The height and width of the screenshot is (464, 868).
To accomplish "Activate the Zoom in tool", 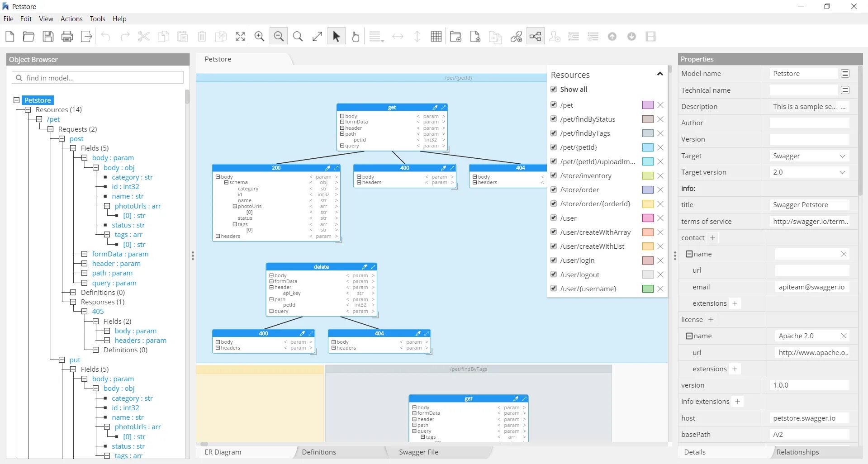I will pyautogui.click(x=259, y=36).
